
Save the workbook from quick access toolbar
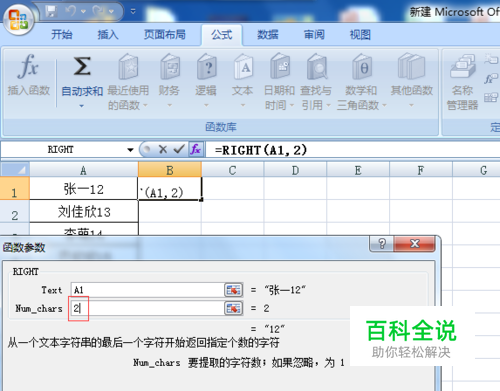click(51, 12)
